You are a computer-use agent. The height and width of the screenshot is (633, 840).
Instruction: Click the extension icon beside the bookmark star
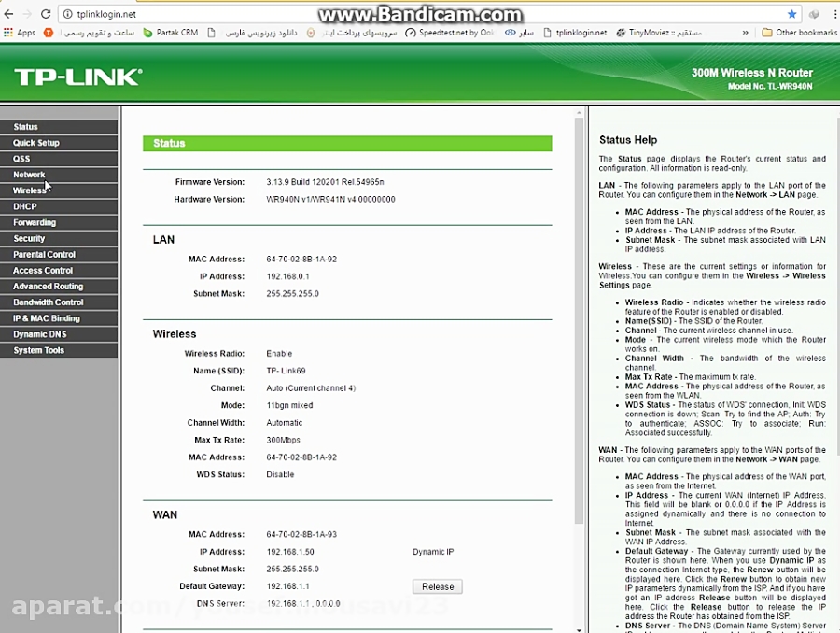coord(814,14)
